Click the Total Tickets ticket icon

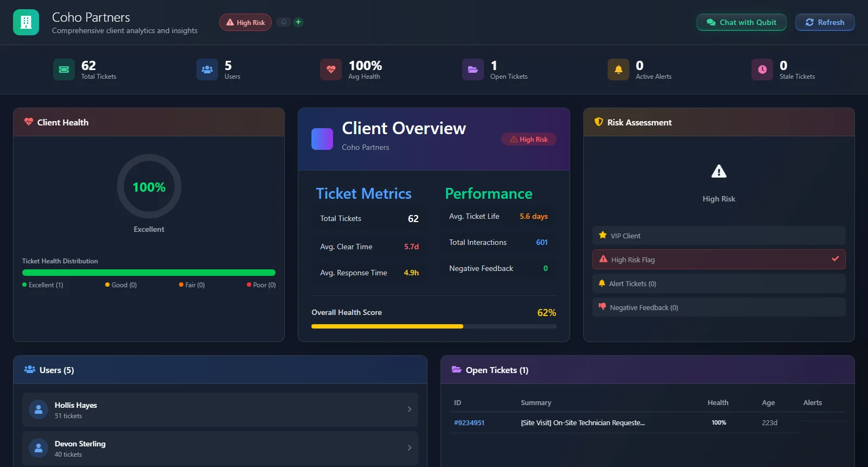coord(64,70)
